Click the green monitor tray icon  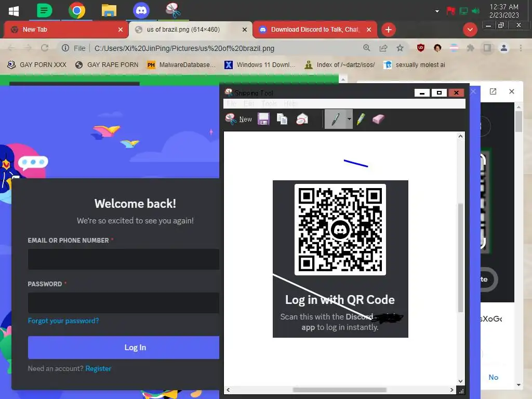(463, 11)
